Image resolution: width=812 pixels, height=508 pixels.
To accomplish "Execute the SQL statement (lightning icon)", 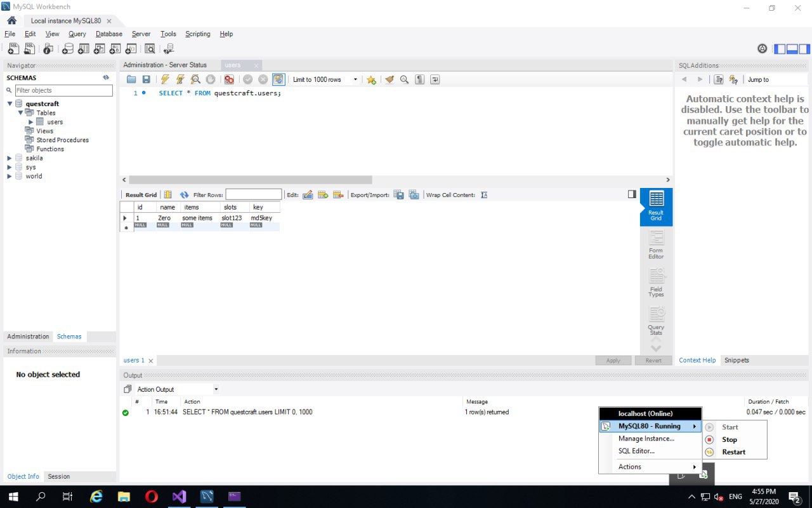I will [165, 79].
